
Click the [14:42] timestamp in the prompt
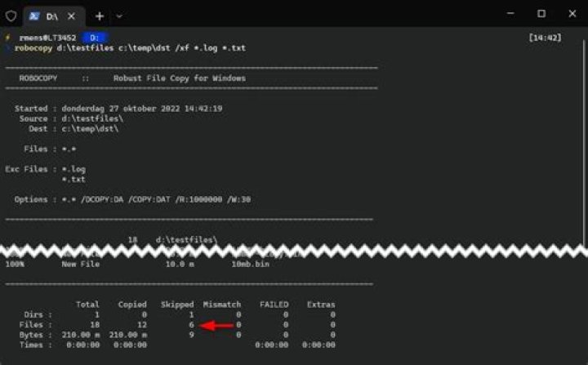(x=546, y=38)
